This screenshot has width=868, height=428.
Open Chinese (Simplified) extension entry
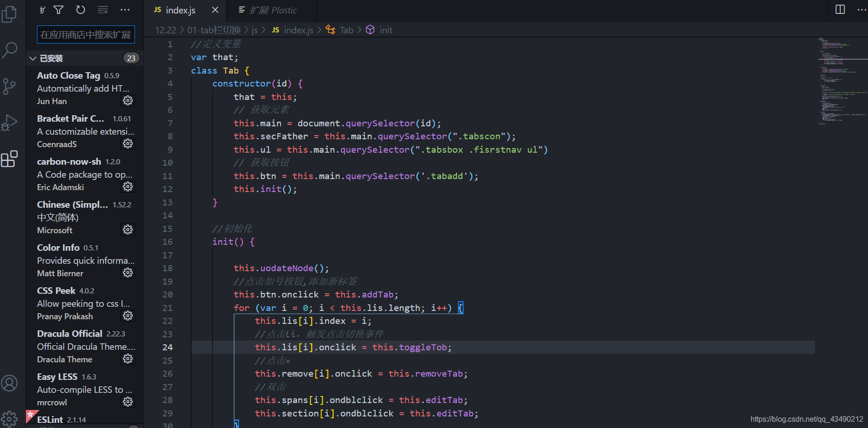tap(85, 217)
